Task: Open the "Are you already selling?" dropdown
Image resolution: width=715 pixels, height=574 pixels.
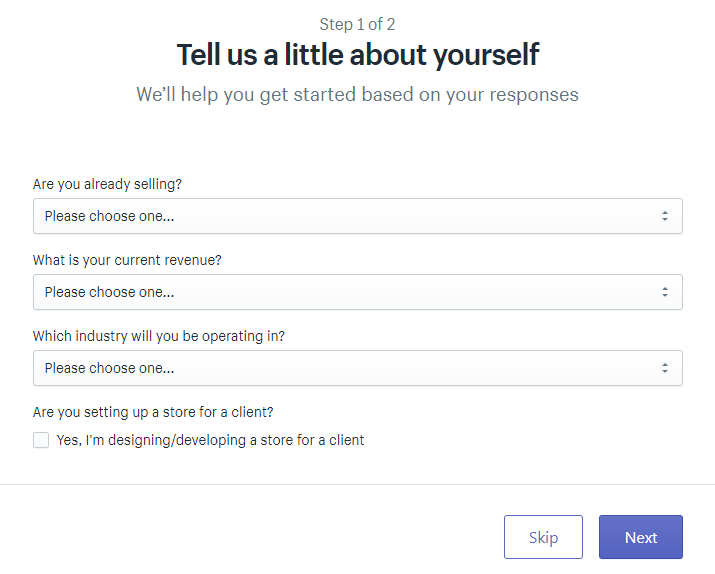Action: pyautogui.click(x=357, y=216)
